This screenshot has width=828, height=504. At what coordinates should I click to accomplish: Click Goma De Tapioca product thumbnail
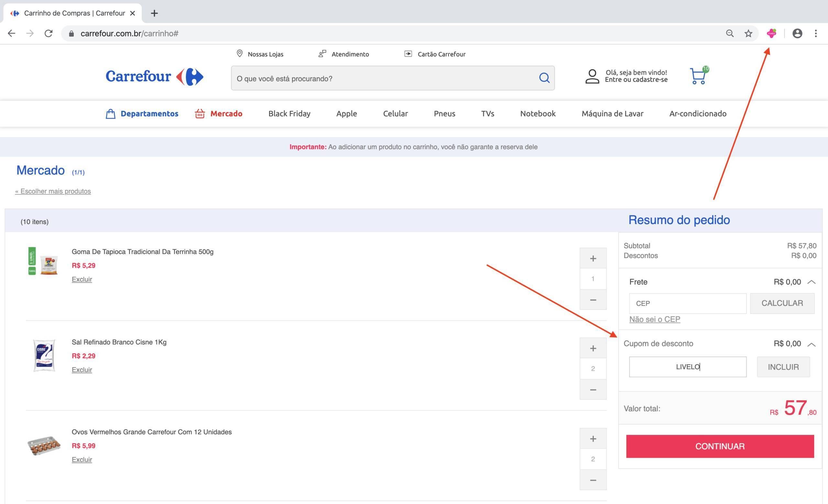[x=44, y=261]
